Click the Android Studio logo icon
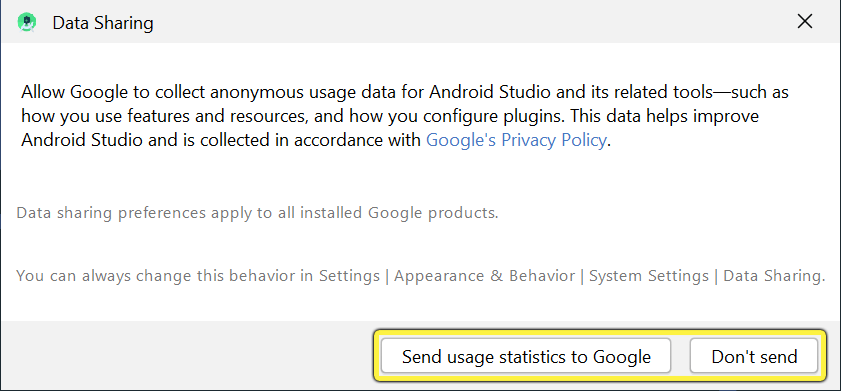Screen dimensions: 841x391 [26, 23]
